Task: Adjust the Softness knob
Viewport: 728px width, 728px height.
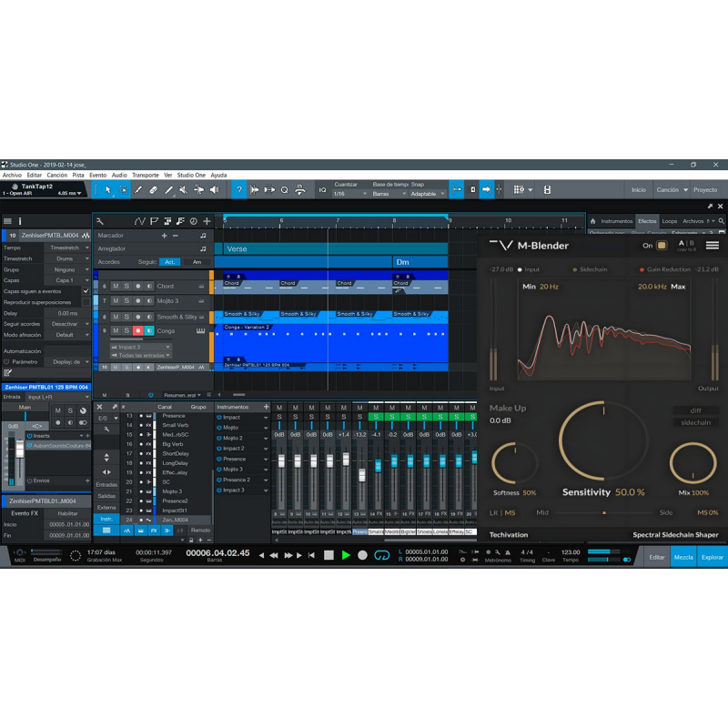Action: [x=514, y=463]
